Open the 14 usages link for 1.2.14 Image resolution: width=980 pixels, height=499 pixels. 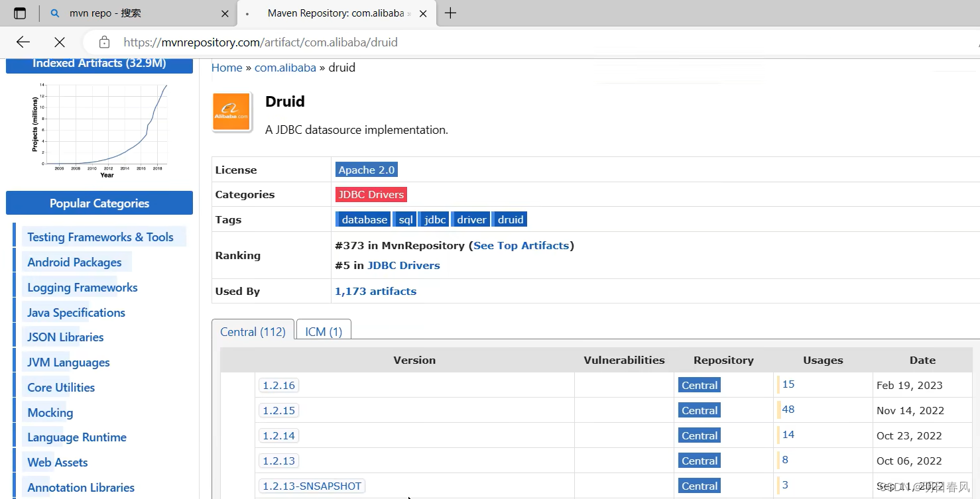(788, 435)
